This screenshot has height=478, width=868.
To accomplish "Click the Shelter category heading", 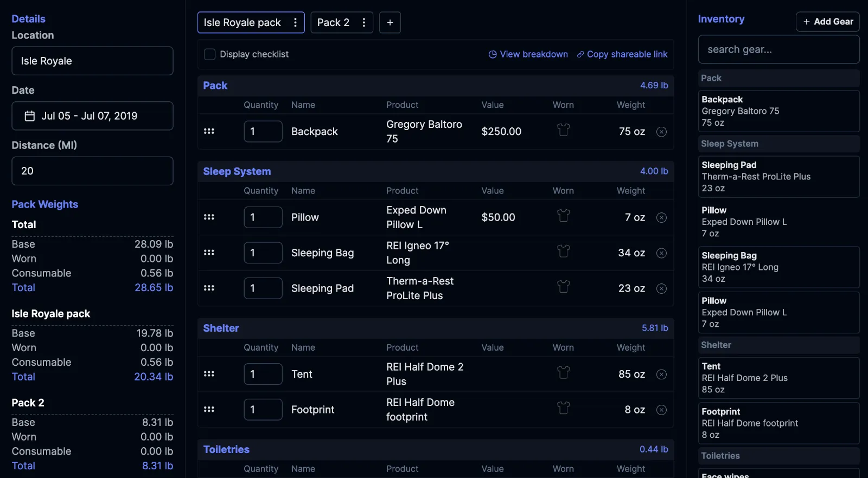I will point(221,328).
